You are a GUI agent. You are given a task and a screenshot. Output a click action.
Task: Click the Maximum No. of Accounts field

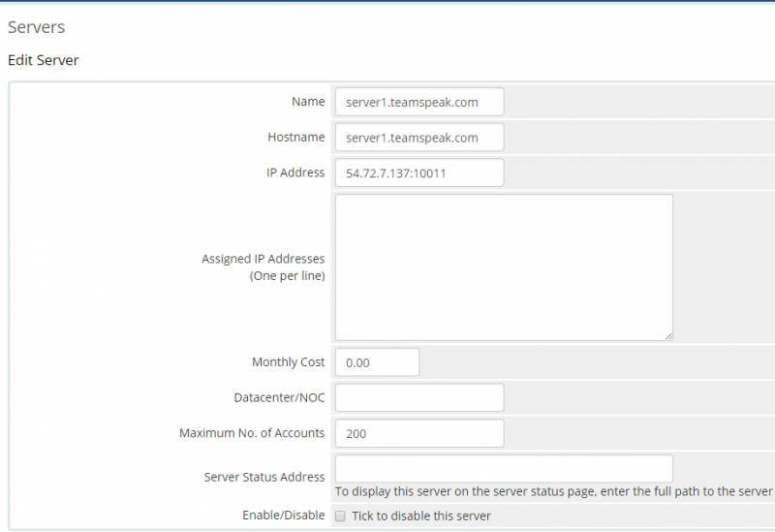coord(419,433)
